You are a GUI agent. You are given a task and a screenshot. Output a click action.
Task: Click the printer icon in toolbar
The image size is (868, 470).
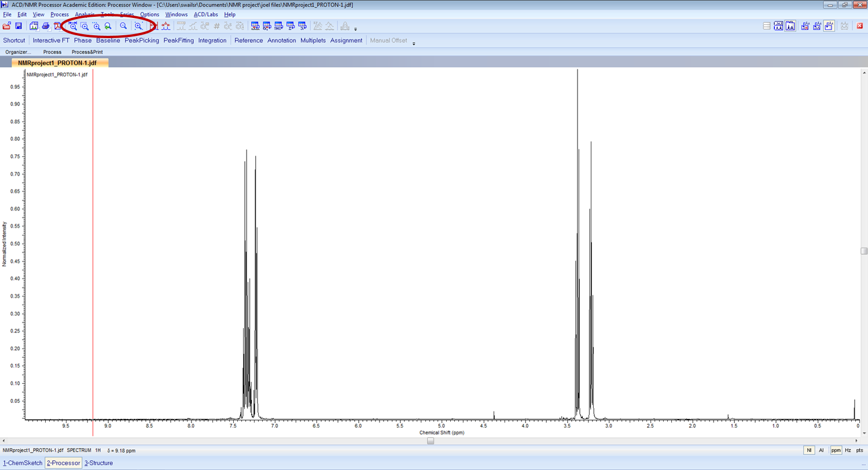(46, 26)
